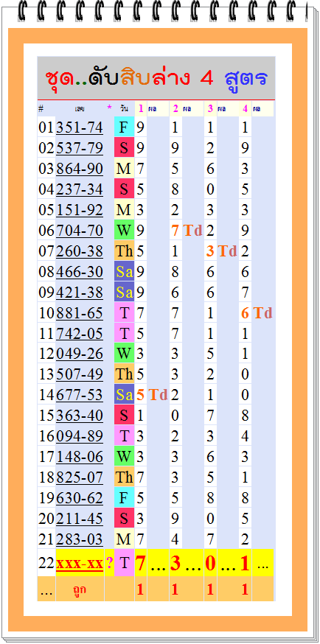Select the pink T cell in row 22

(x=124, y=563)
